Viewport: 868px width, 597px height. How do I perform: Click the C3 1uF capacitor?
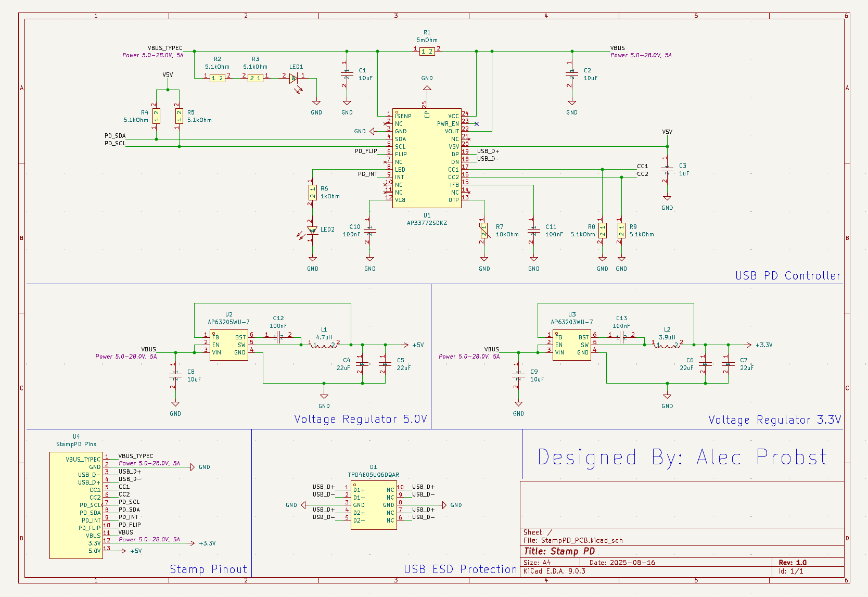click(667, 169)
